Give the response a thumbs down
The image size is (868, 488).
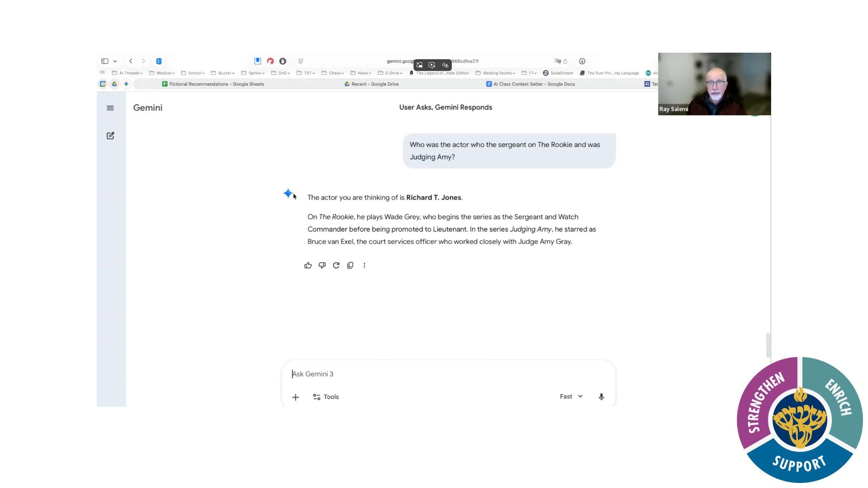(x=322, y=265)
